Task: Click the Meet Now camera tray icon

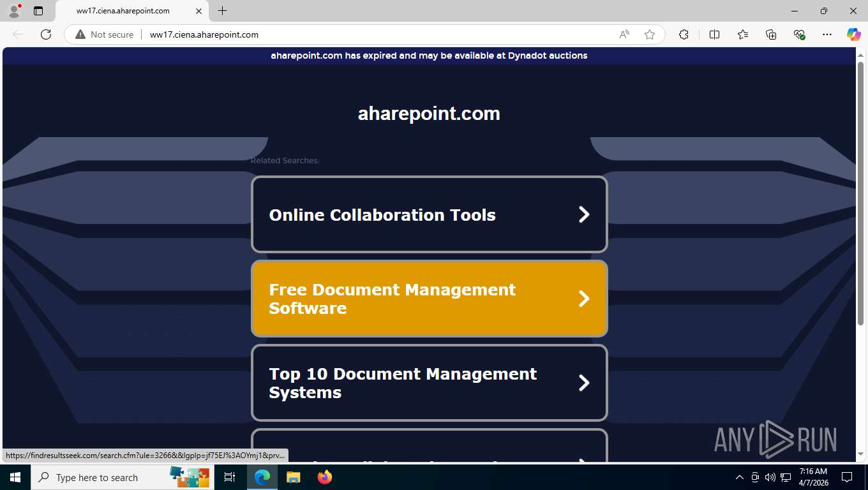Action: [755, 477]
